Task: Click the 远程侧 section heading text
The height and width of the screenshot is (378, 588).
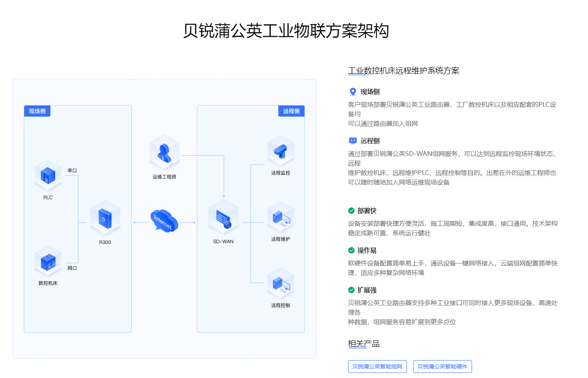Action: [370, 141]
